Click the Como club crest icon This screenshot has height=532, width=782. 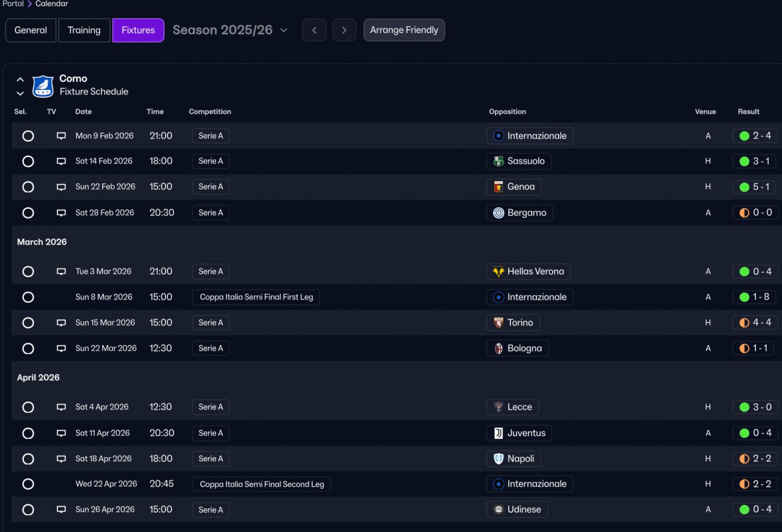point(43,86)
